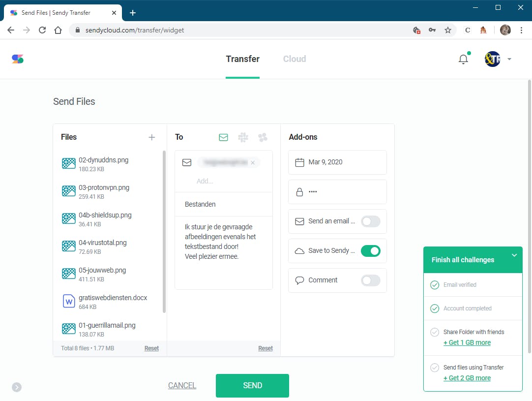Select the third (group) share method icon
The height and width of the screenshot is (401, 532).
(x=263, y=137)
